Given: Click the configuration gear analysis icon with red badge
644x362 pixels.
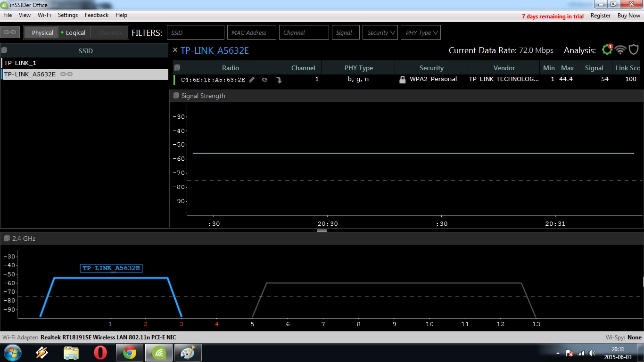Looking at the screenshot, I should (x=606, y=50).
